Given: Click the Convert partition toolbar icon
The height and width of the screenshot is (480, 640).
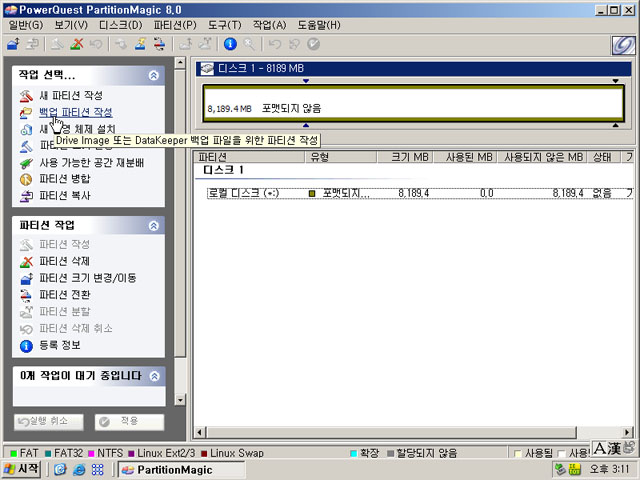Looking at the screenshot, I should tap(160, 44).
